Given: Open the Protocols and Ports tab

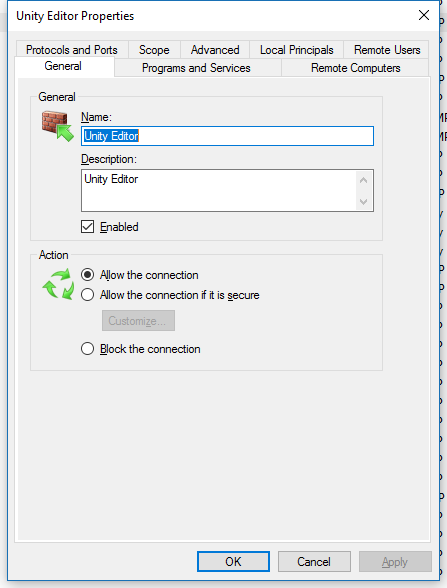Looking at the screenshot, I should pyautogui.click(x=72, y=50).
